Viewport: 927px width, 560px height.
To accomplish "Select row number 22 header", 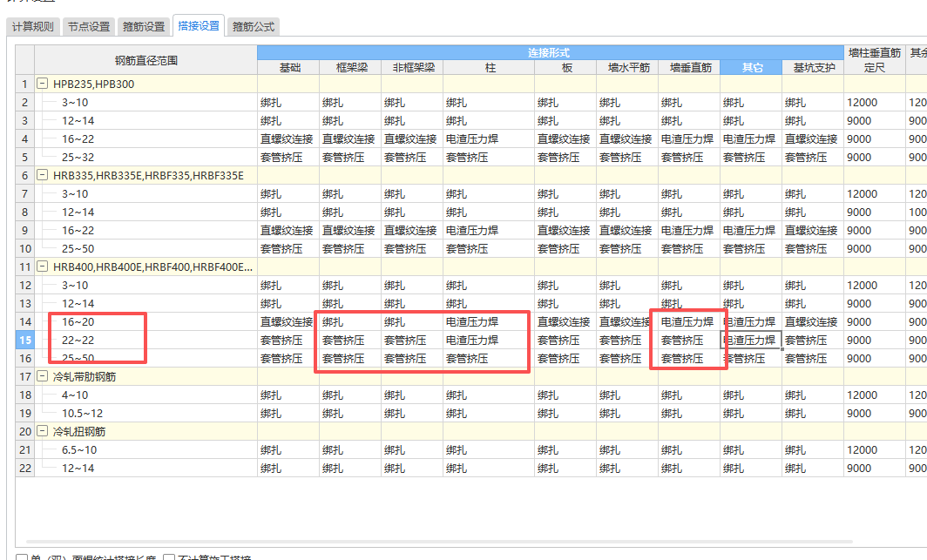I will (24, 469).
